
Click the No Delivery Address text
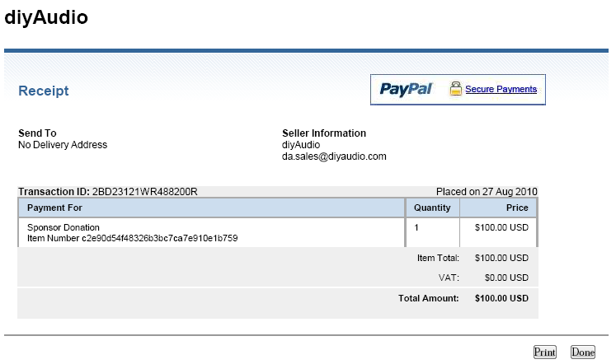pyautogui.click(x=63, y=145)
